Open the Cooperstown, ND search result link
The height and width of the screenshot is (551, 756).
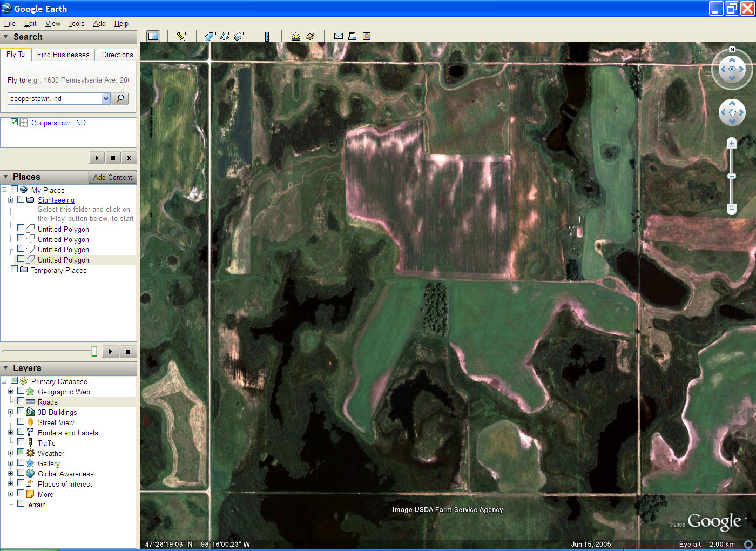coord(58,123)
